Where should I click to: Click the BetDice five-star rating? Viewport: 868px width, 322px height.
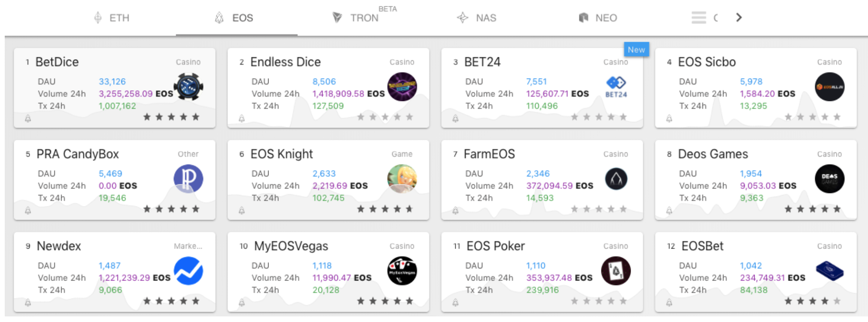(171, 117)
